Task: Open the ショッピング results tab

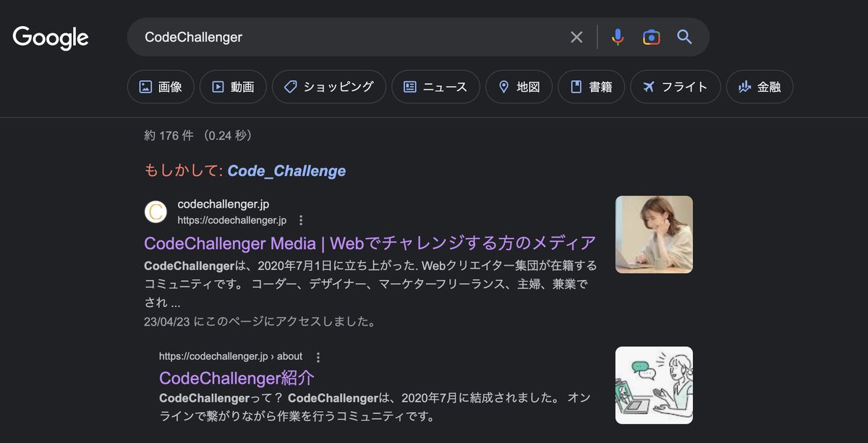Action: coord(329,86)
